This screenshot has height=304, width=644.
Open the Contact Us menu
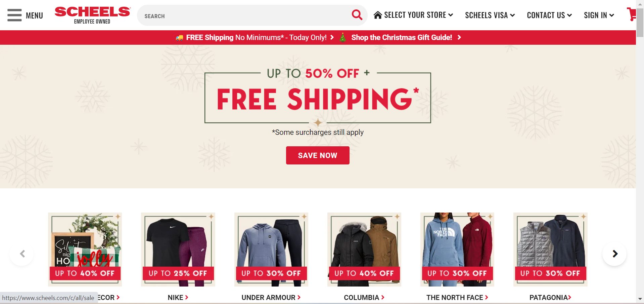pos(549,15)
